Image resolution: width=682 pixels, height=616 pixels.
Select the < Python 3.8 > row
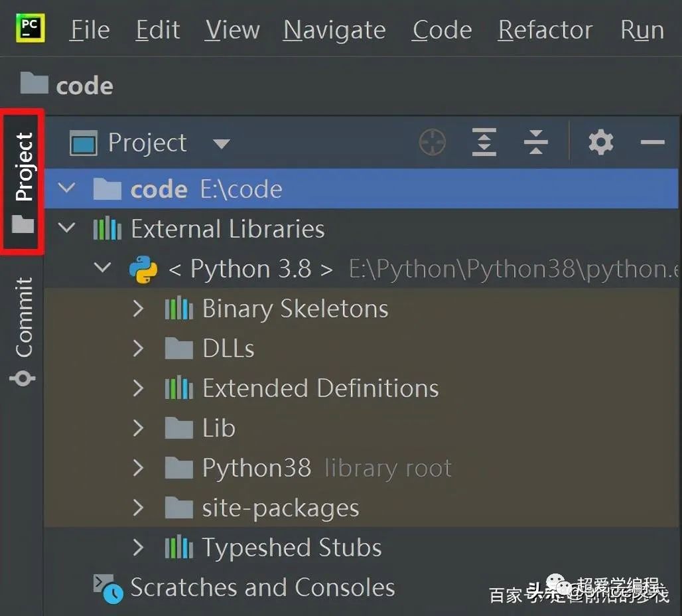(x=361, y=268)
